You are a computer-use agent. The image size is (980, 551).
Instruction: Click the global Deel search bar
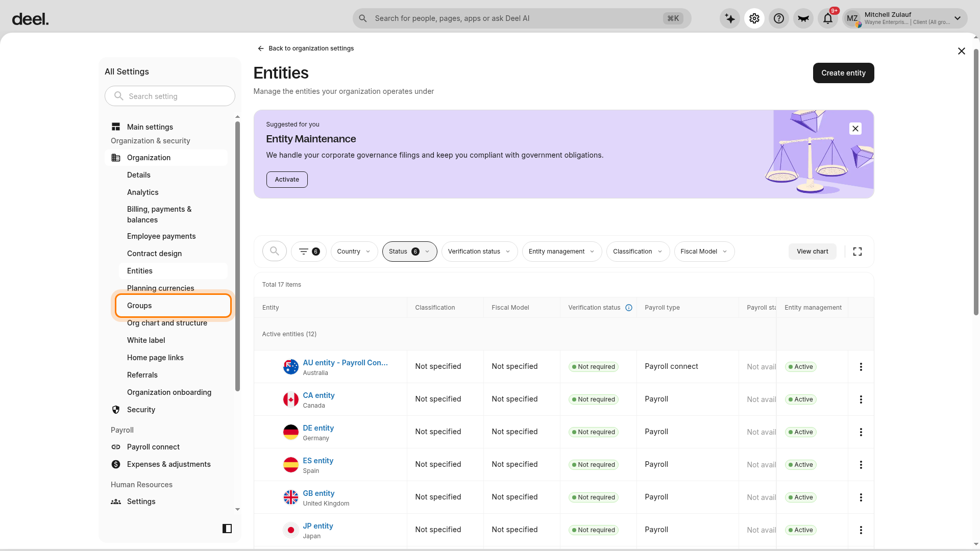tap(522, 18)
